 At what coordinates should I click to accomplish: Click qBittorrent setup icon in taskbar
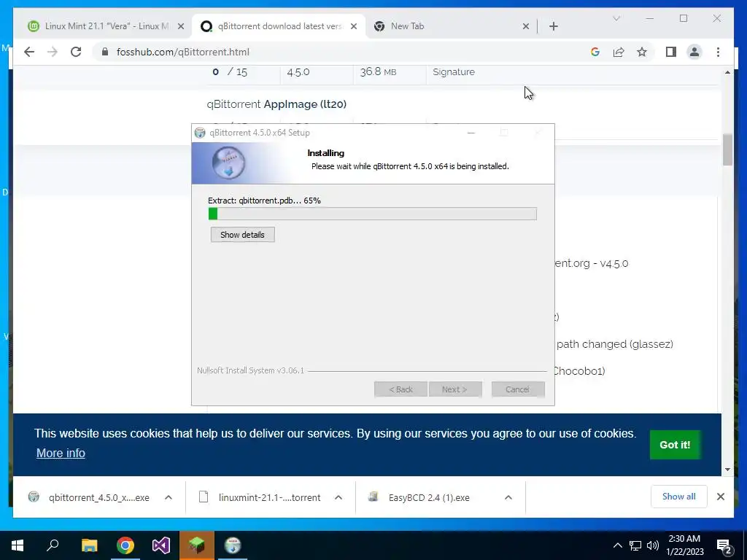pos(233,545)
